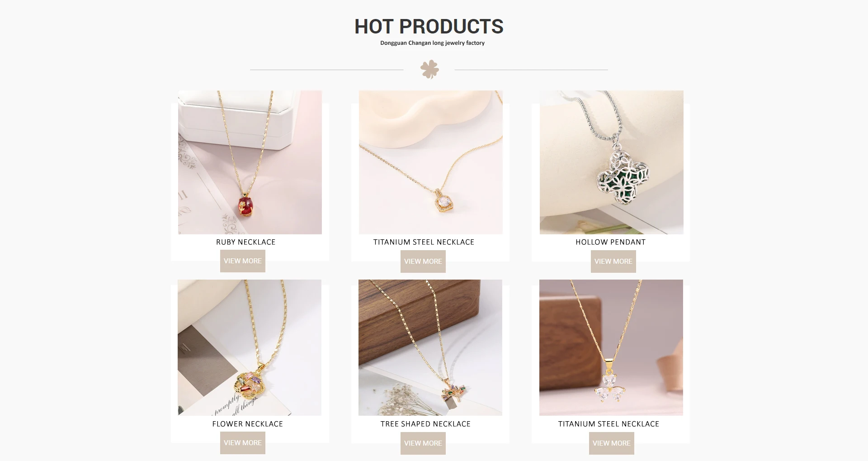868x461 pixels.
Task: Click View More under top Titanium Steel Necklace
Action: pos(423,261)
